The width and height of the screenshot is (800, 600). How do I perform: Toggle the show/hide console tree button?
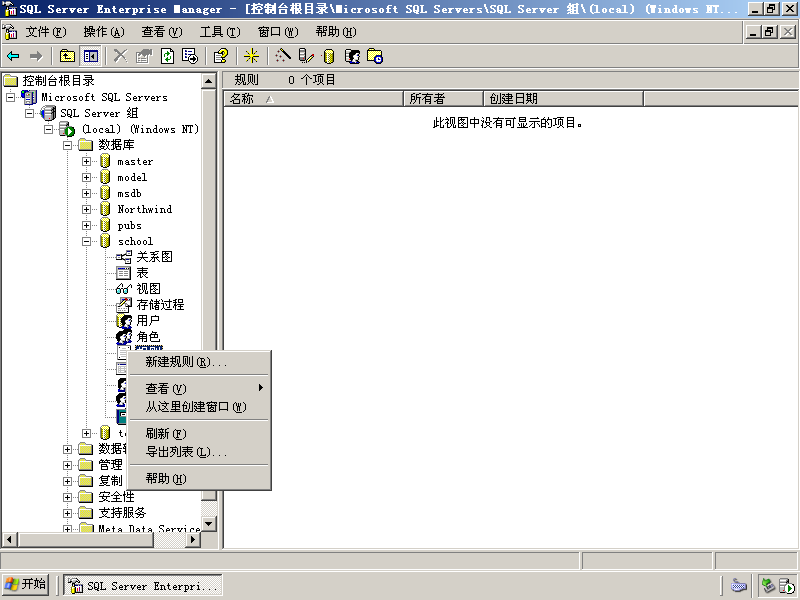tap(91, 56)
